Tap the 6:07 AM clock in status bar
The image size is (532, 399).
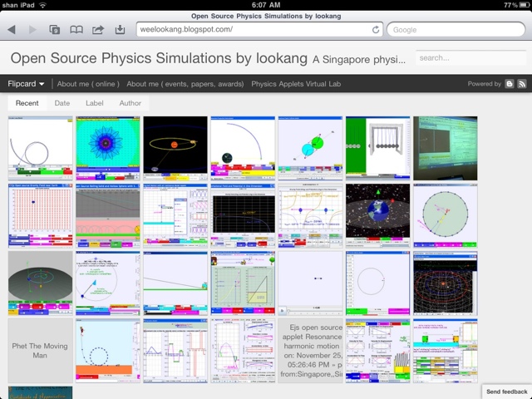266,5
